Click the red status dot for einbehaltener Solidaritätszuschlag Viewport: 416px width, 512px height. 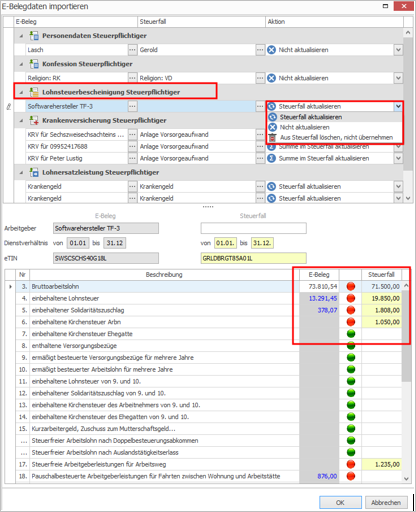(351, 310)
